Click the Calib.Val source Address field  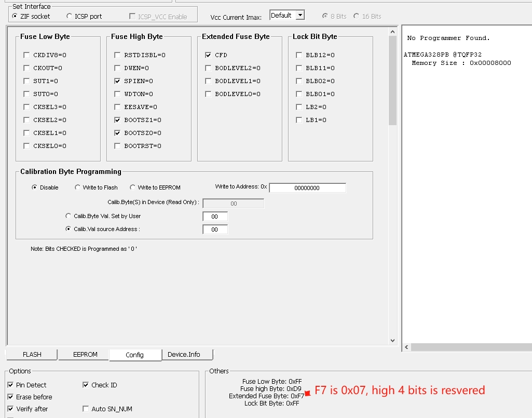coord(215,230)
